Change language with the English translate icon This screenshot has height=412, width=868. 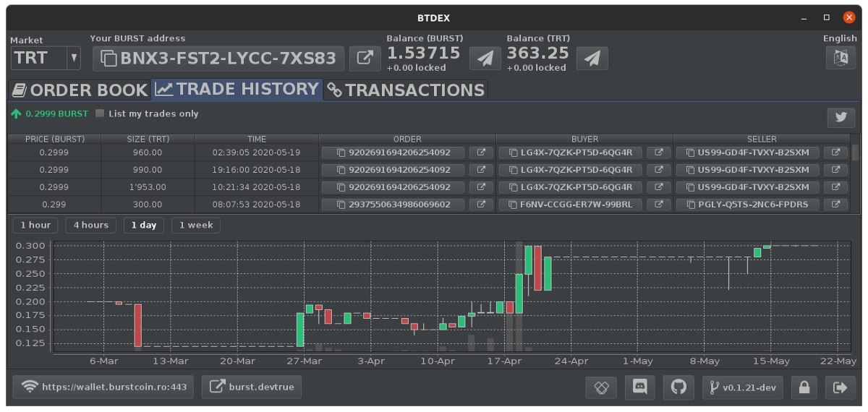[x=841, y=58]
